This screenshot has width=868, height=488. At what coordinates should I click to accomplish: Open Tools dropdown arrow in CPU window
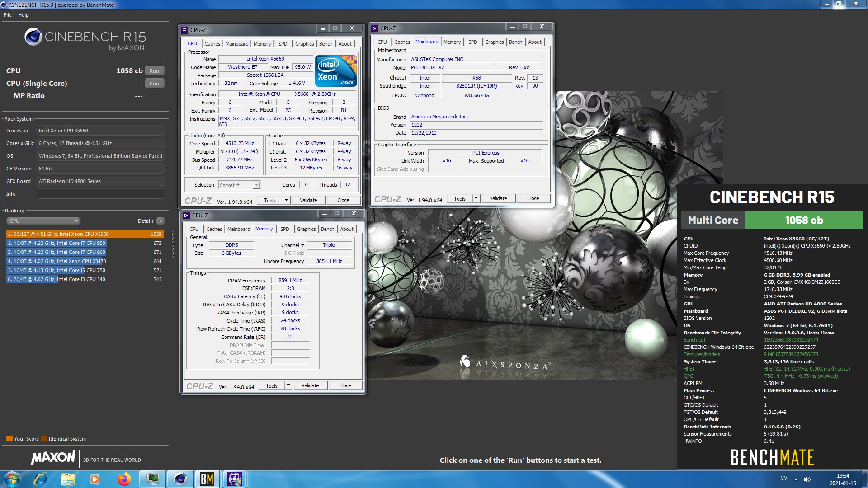click(x=286, y=200)
